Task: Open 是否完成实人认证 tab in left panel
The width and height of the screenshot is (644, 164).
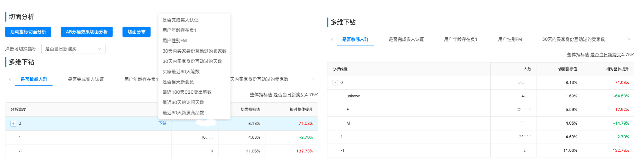Action: (x=86, y=80)
